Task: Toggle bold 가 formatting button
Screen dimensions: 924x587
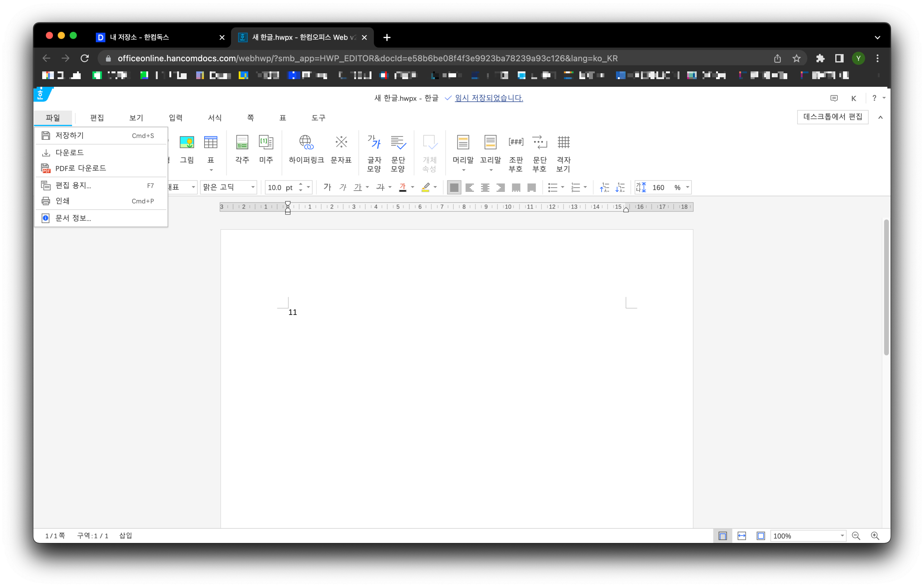Action: tap(327, 187)
